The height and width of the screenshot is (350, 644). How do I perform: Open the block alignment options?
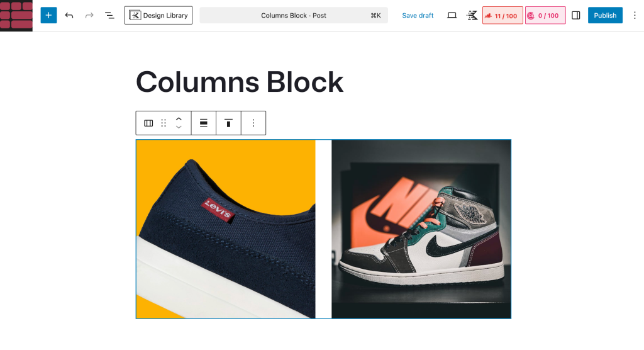tap(204, 123)
